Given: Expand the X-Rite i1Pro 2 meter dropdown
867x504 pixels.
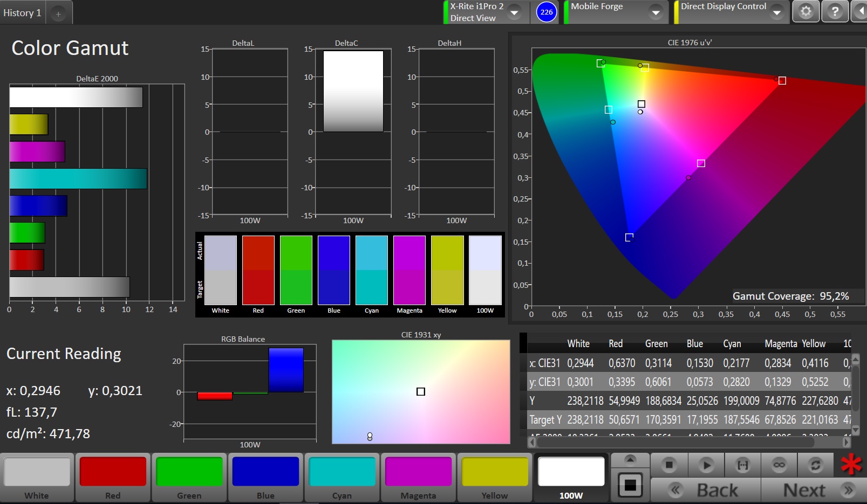Looking at the screenshot, I should pos(514,12).
